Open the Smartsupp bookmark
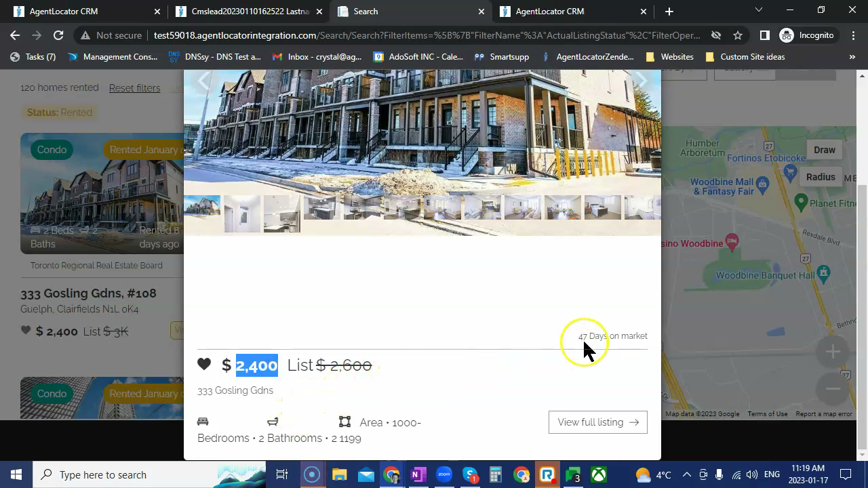This screenshot has height=488, width=868. pos(502,57)
